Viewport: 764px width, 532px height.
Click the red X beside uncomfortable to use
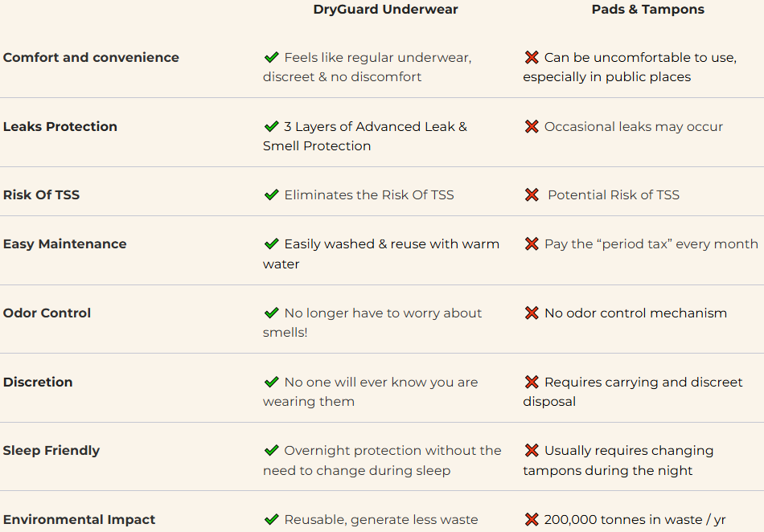pos(532,57)
